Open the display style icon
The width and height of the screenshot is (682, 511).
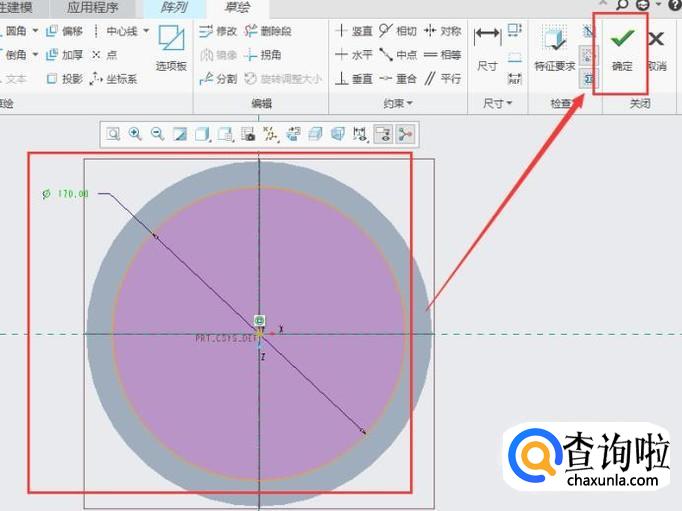(203, 134)
